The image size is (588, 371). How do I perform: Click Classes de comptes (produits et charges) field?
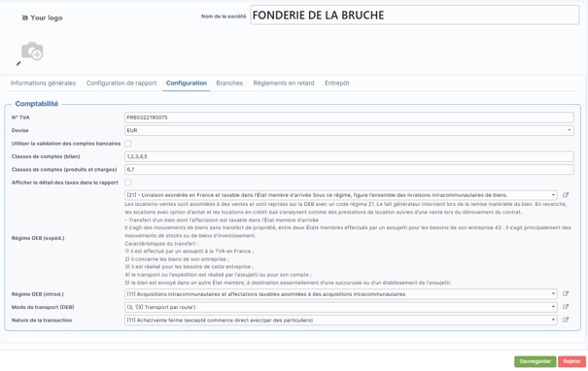[349, 169]
